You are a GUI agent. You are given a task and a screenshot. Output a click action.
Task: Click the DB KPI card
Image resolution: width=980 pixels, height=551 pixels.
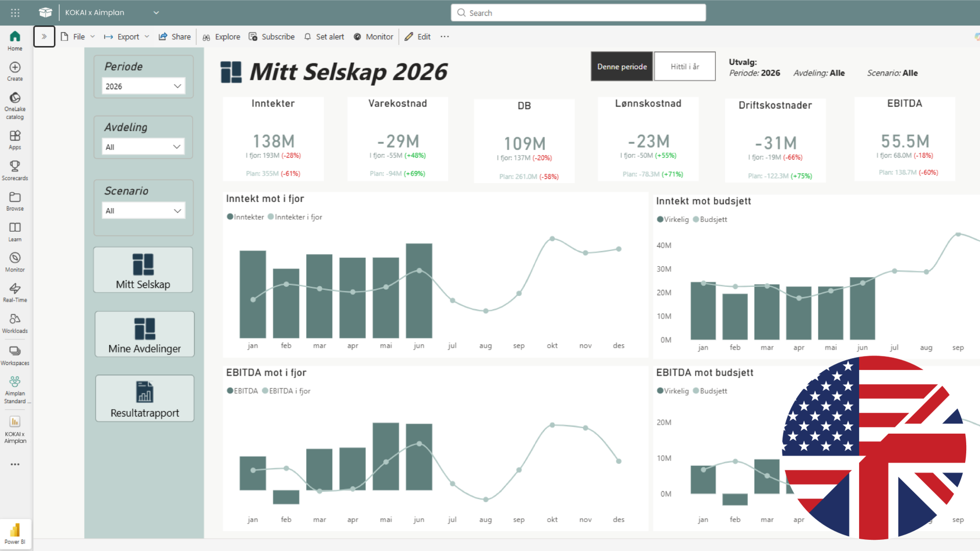coord(524,141)
